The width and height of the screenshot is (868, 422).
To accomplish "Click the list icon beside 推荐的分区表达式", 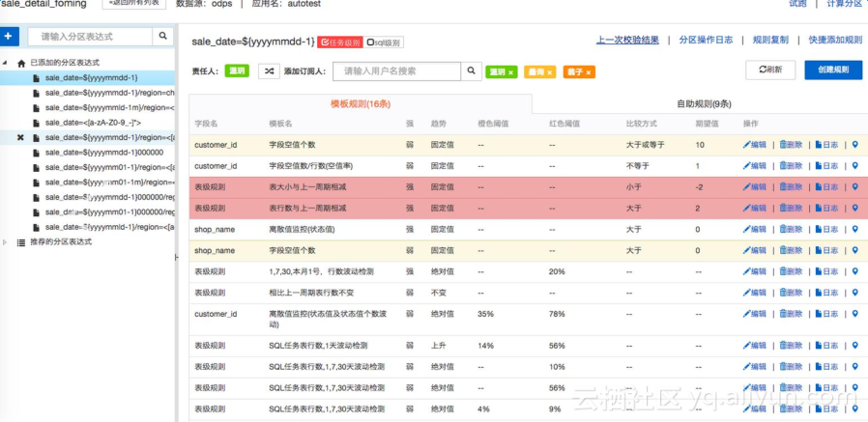I will pyautogui.click(x=21, y=242).
